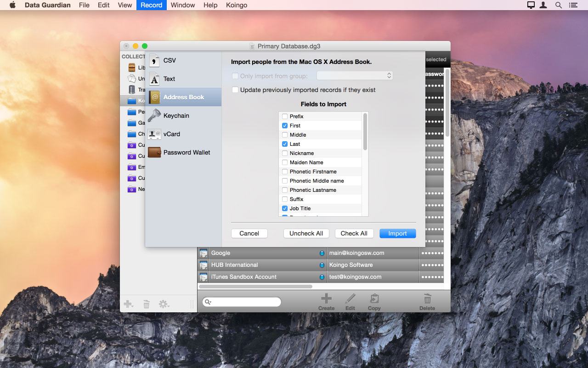Viewport: 588px width, 368px height.
Task: Check the Nickname field checkbox
Action: 285,153
